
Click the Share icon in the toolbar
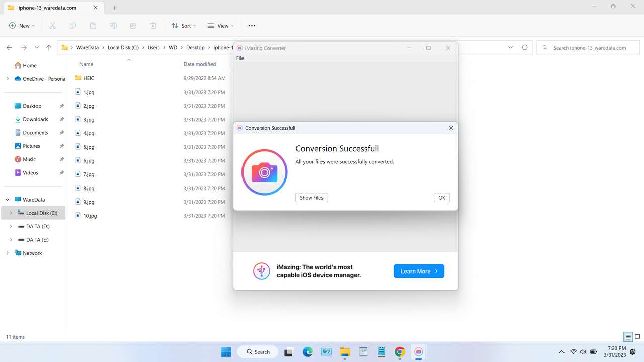(133, 25)
